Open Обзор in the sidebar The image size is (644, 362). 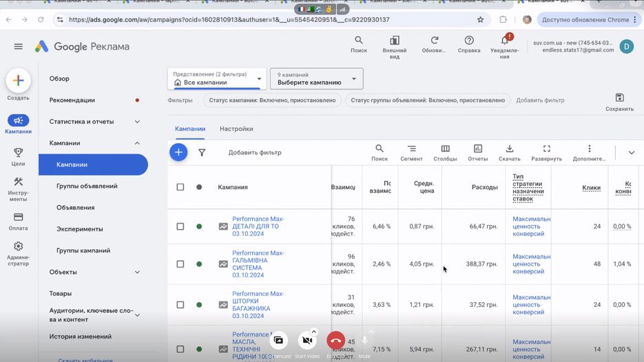coord(59,78)
